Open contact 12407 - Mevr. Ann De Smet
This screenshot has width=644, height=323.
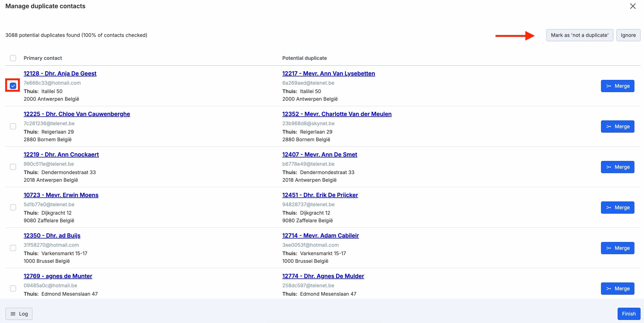[320, 154]
